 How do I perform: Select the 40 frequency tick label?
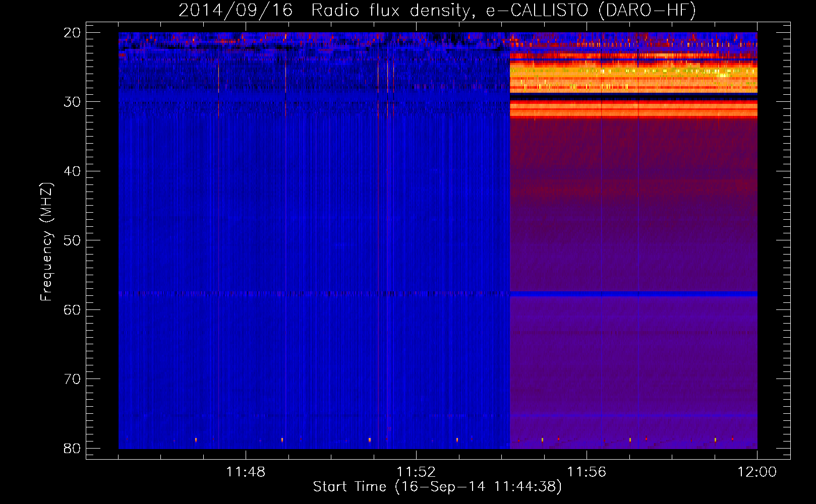[72, 171]
